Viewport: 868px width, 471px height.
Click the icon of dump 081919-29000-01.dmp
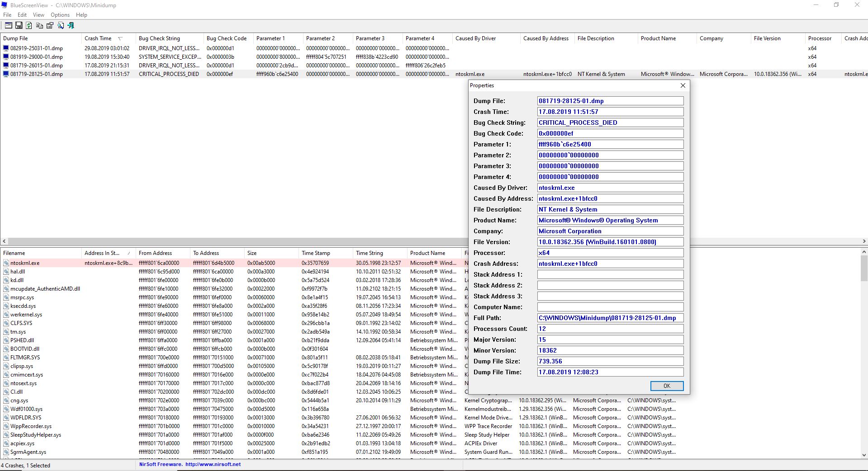click(x=6, y=57)
